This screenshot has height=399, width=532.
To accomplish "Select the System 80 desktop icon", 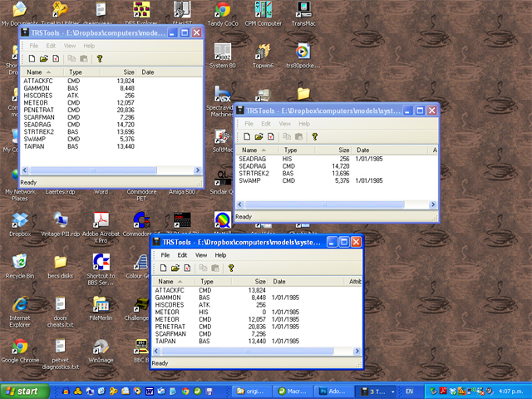I will click(x=223, y=56).
